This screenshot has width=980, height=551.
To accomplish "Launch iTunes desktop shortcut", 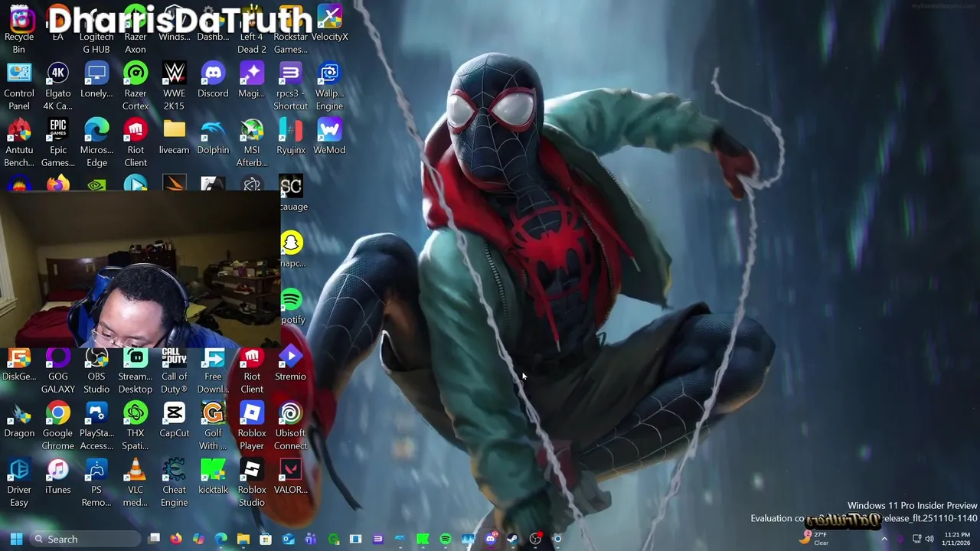I will [x=58, y=477].
